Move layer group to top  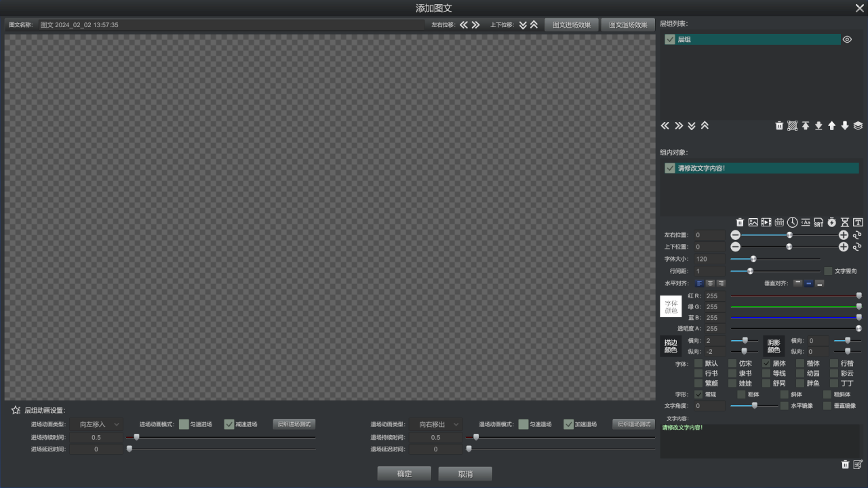(806, 125)
